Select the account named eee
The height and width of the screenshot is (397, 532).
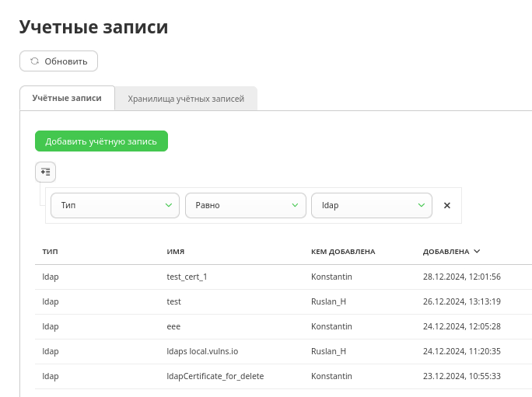173,327
